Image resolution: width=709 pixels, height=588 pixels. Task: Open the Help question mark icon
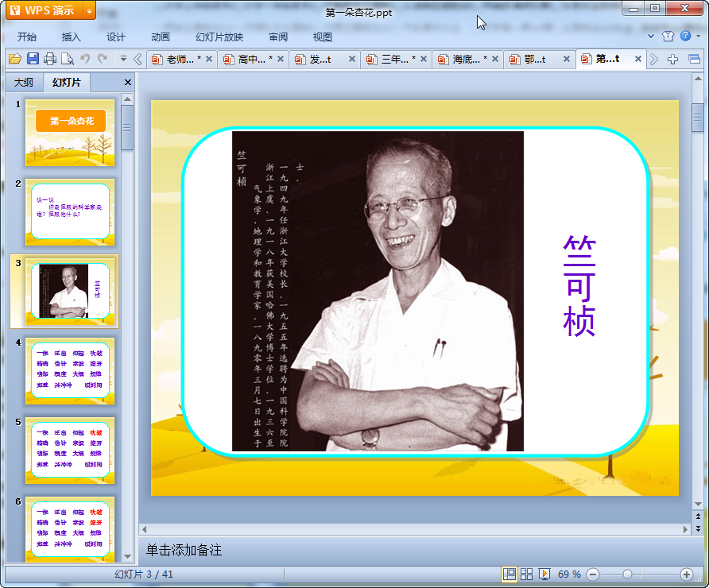click(x=685, y=36)
